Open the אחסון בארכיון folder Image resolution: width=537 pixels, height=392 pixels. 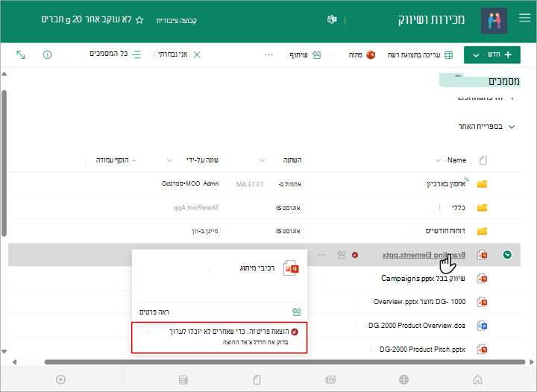pos(446,184)
